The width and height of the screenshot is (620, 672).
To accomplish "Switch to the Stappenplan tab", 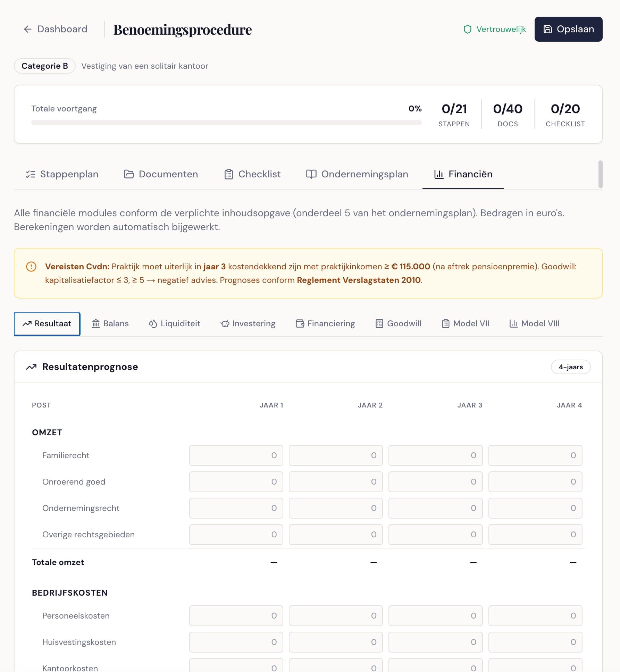I will click(62, 174).
